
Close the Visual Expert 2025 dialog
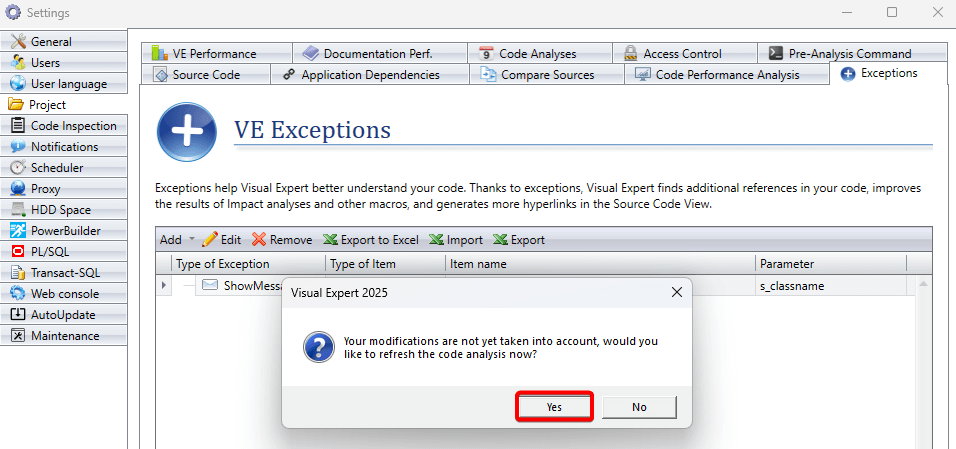pyautogui.click(x=676, y=292)
